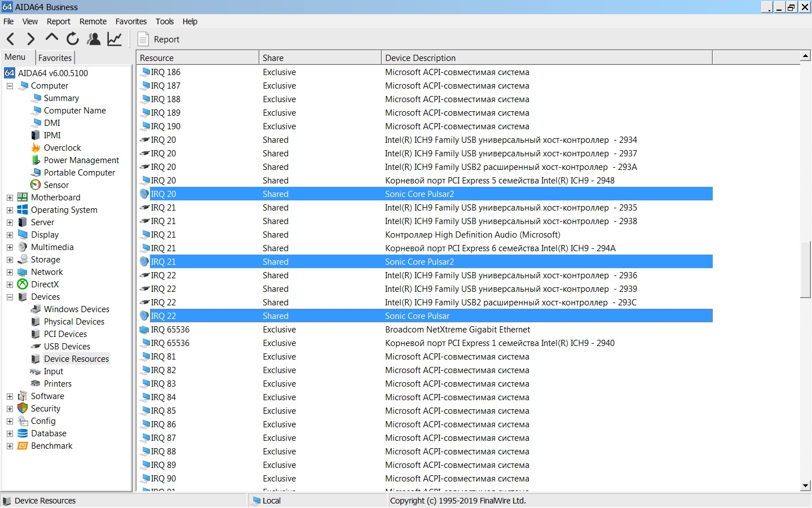Open the graph chart toolbar icon
Viewport: 812px width, 508px height.
point(114,39)
